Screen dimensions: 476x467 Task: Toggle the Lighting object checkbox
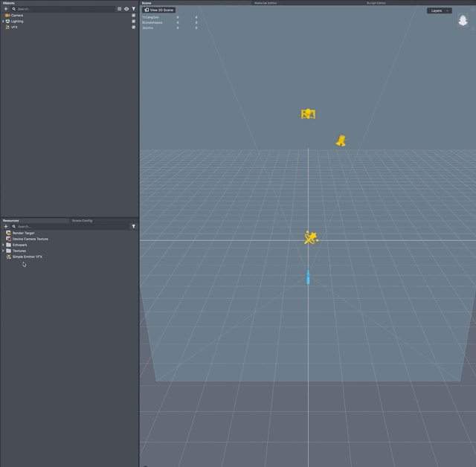134,21
